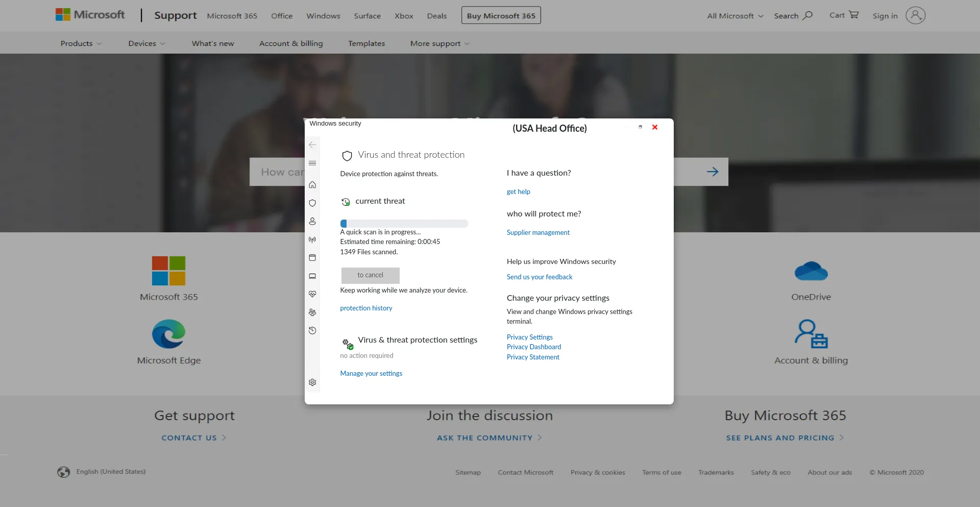Click the gears icon beside threat protection settings
Viewport: 980px width, 507px height.
[x=348, y=344]
